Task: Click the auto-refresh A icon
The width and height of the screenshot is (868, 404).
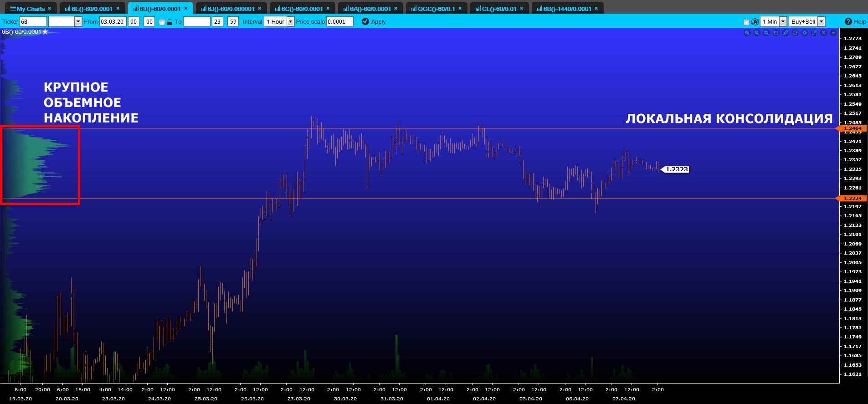Action: tap(755, 21)
